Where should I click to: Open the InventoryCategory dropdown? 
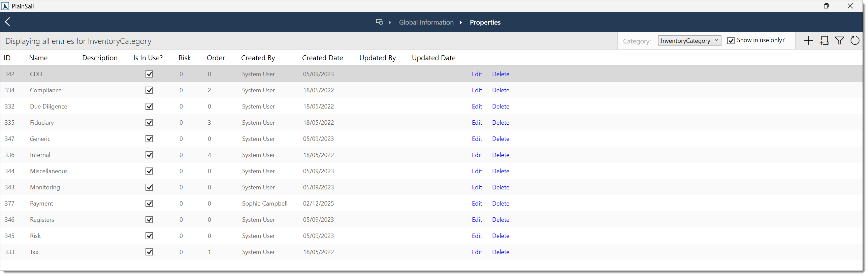[689, 41]
